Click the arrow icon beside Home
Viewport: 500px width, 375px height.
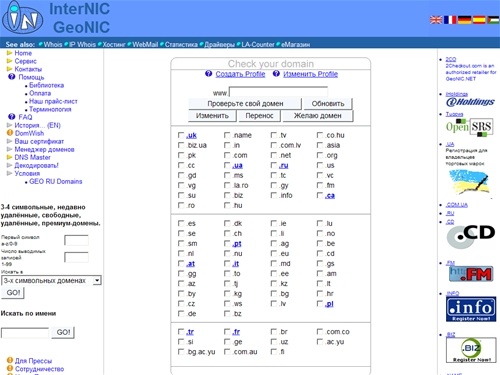coord(9,53)
